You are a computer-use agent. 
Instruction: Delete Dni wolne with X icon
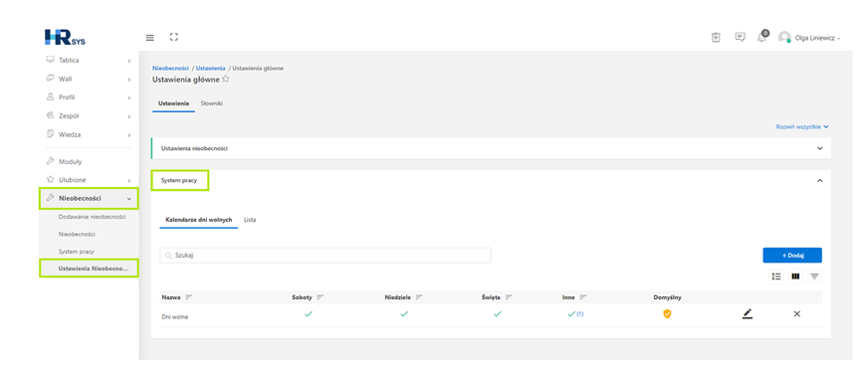(796, 313)
